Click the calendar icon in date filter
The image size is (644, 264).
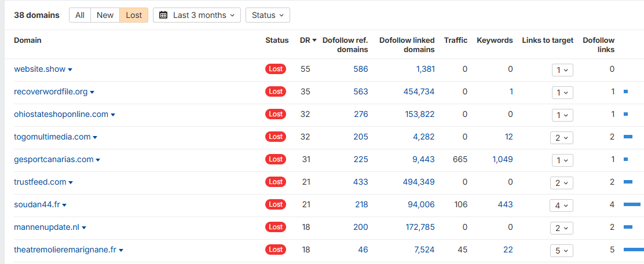163,15
